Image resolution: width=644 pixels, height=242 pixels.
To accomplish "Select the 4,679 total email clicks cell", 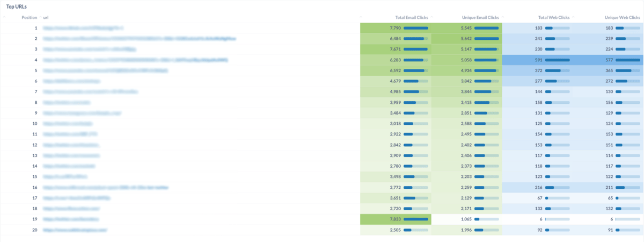I will 394,81.
